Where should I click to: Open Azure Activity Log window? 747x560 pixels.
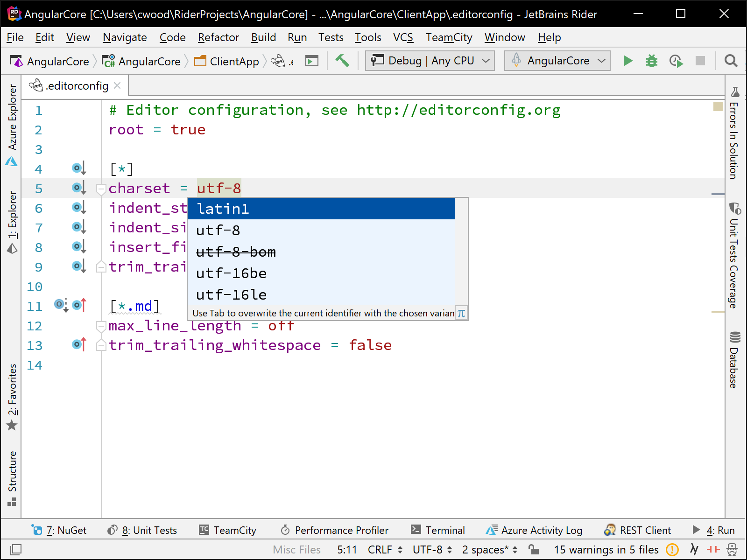pyautogui.click(x=534, y=530)
